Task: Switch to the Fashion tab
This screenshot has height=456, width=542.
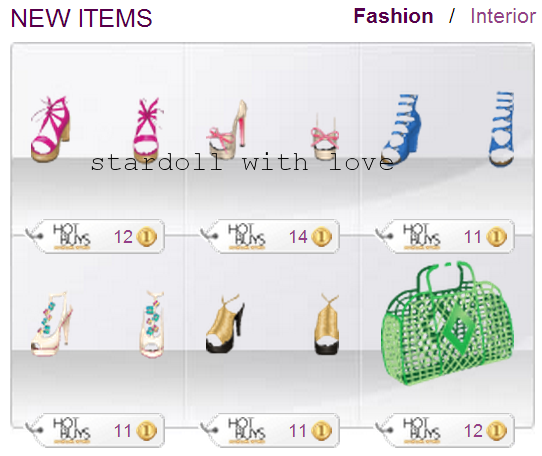Action: 393,16
